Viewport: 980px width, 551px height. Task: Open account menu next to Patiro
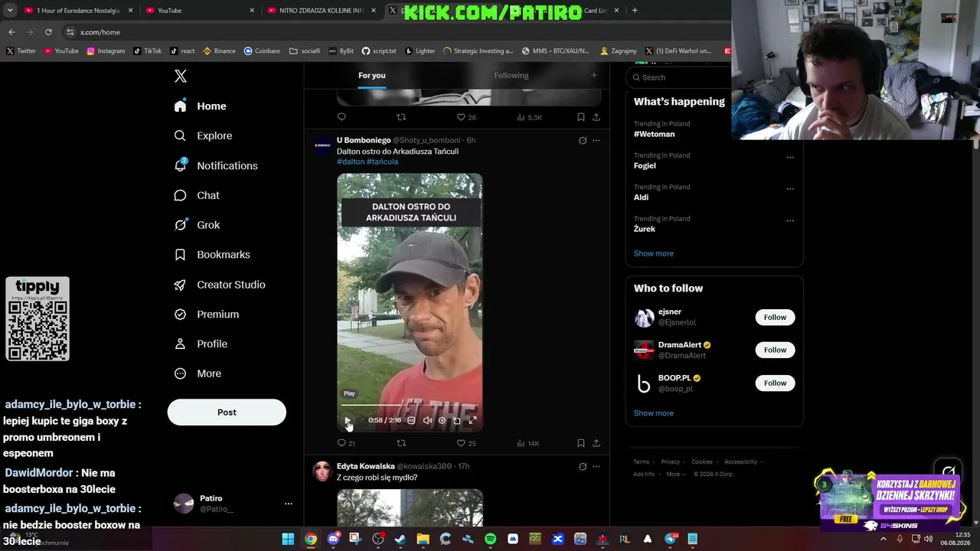pyautogui.click(x=289, y=504)
